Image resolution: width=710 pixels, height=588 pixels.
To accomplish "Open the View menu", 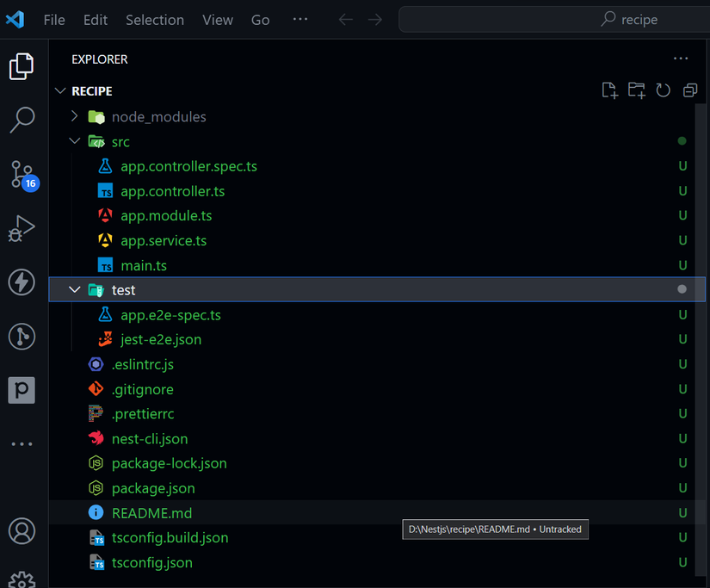I will pyautogui.click(x=217, y=19).
